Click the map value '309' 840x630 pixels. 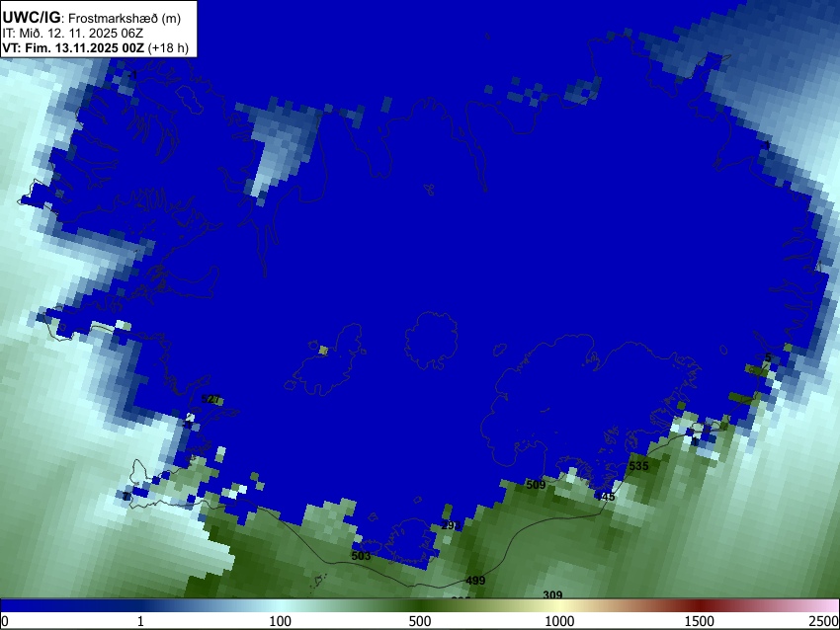point(552,594)
